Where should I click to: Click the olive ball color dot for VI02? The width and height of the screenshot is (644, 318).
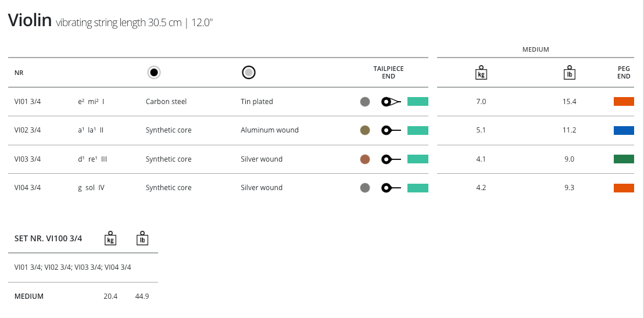tap(365, 130)
